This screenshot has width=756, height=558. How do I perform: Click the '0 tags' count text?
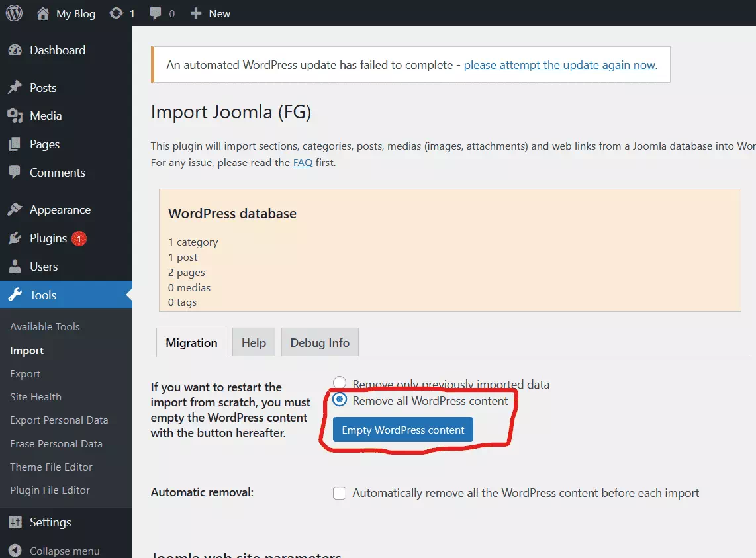[x=182, y=302]
